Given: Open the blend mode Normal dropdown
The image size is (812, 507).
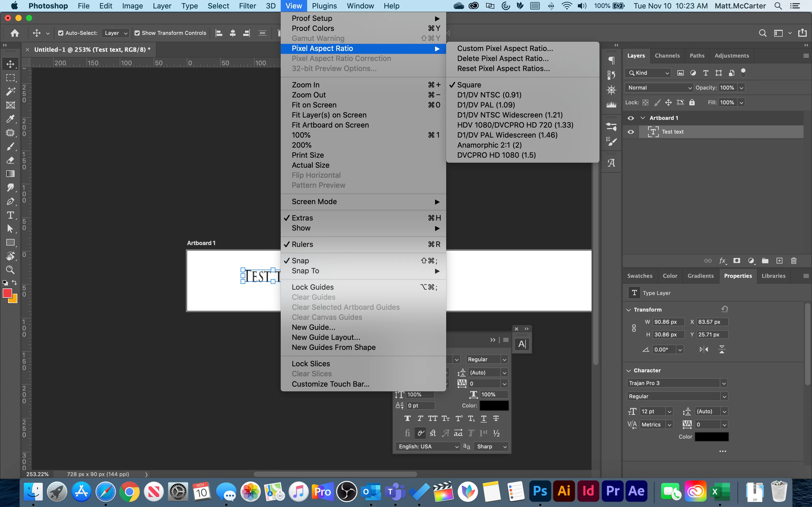Looking at the screenshot, I should coord(659,88).
